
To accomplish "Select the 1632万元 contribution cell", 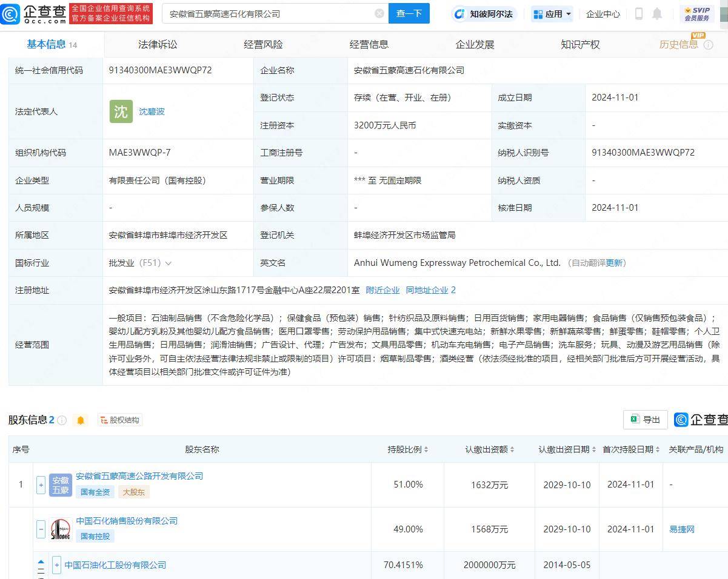I will pos(490,485).
